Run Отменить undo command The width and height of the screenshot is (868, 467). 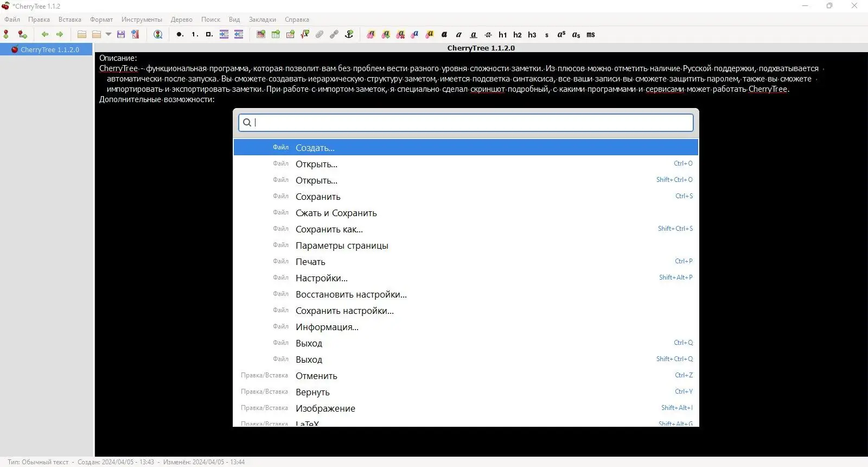point(466,375)
